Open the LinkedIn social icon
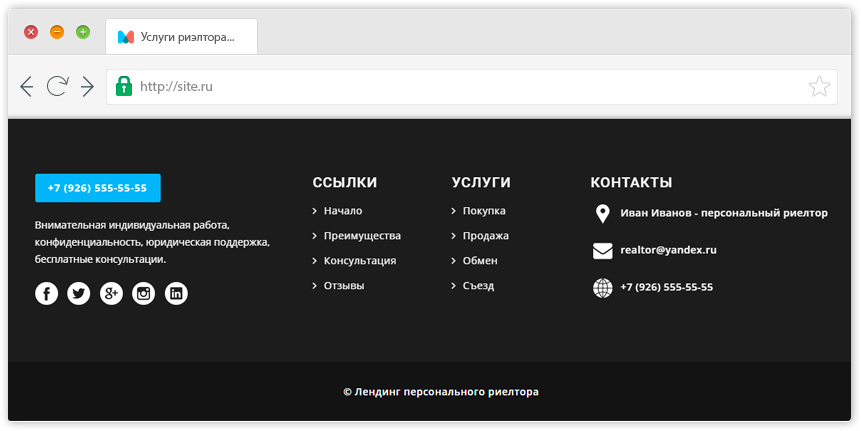This screenshot has height=431, width=861. (176, 294)
